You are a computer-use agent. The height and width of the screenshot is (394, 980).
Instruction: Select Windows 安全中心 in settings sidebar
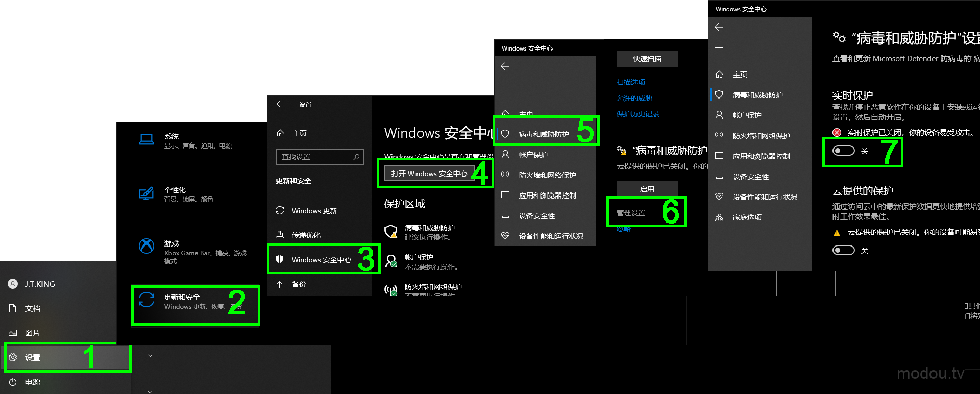coord(321,260)
